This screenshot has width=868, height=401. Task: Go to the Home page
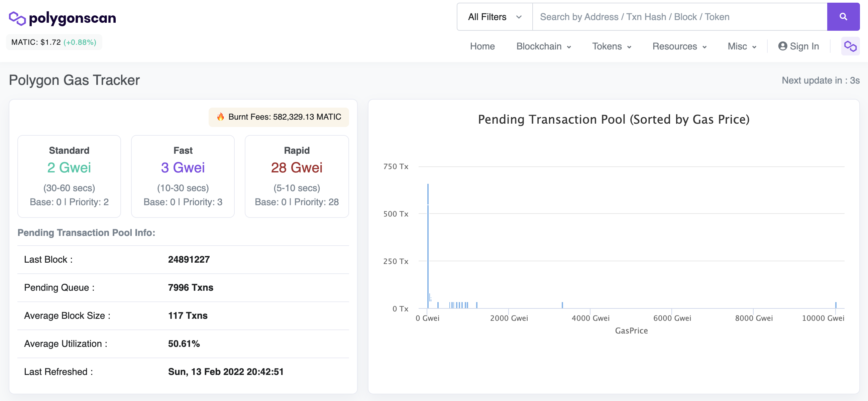[482, 46]
